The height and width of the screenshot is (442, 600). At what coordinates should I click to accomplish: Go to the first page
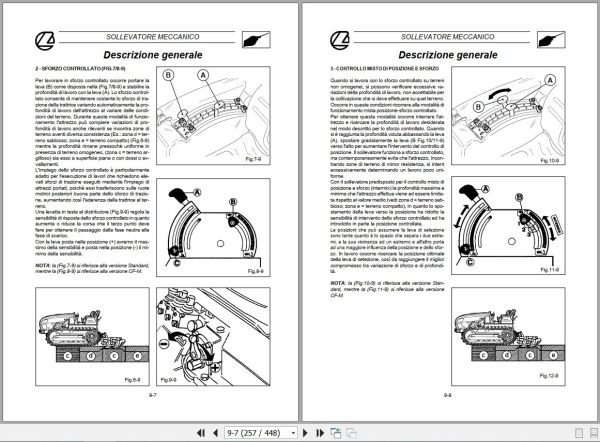[201, 433]
